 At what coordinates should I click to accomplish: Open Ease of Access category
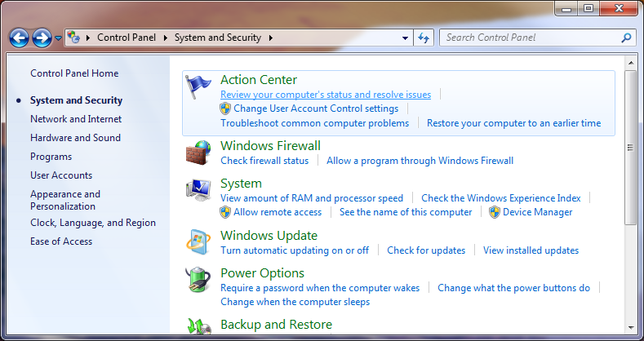click(61, 241)
